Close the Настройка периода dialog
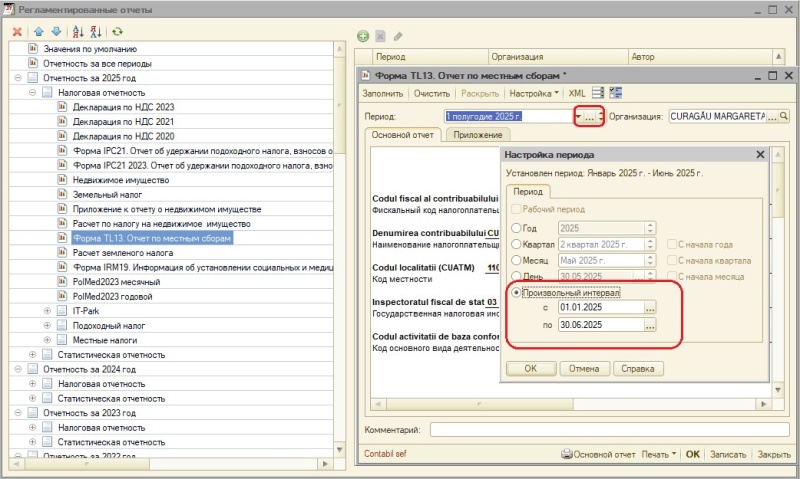 pyautogui.click(x=760, y=155)
